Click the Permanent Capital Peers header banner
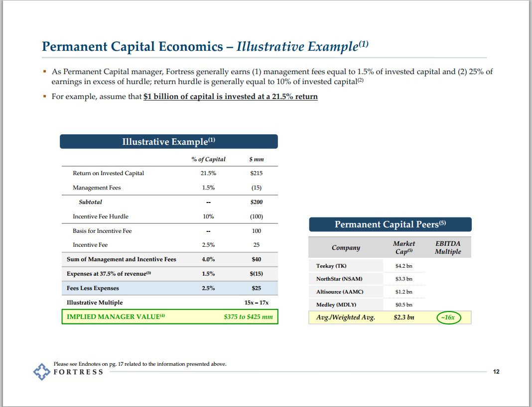This screenshot has width=532, height=407. [x=390, y=224]
